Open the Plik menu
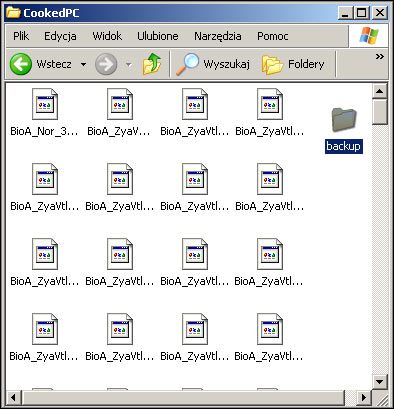Image resolution: width=394 pixels, height=409 pixels. tap(21, 36)
